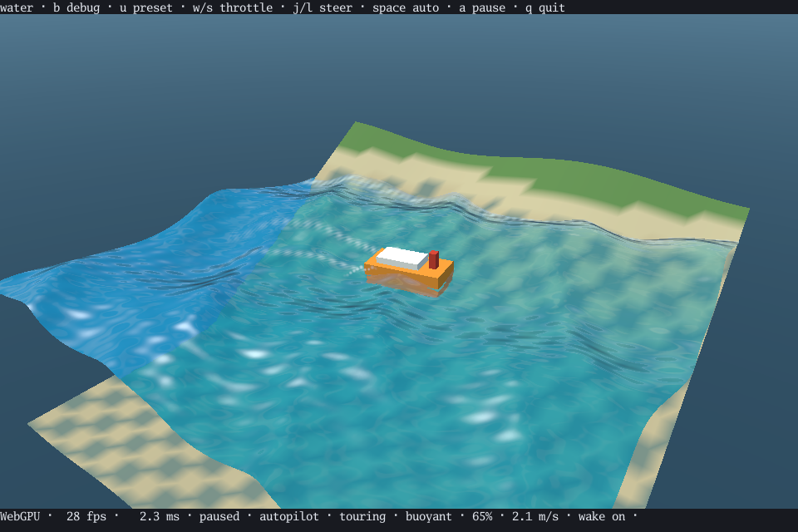This screenshot has width=798, height=532.
Task: Click the '28 fps' status readout
Action: coord(86,516)
